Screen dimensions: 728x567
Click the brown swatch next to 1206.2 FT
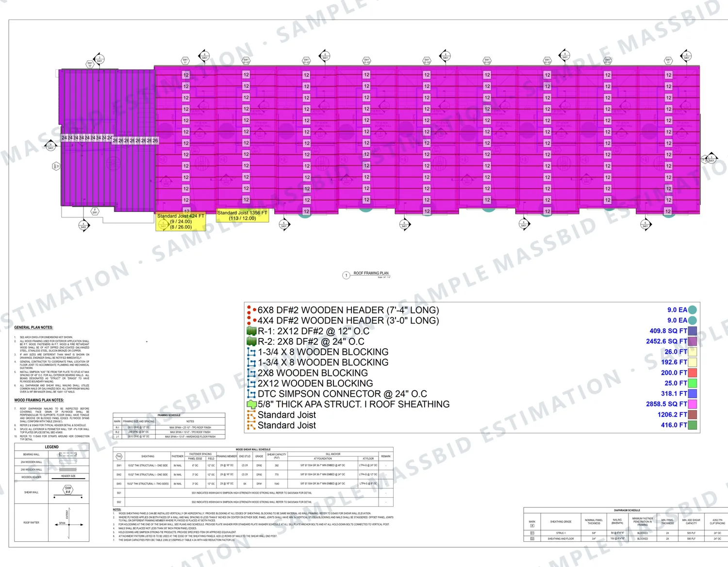point(693,415)
